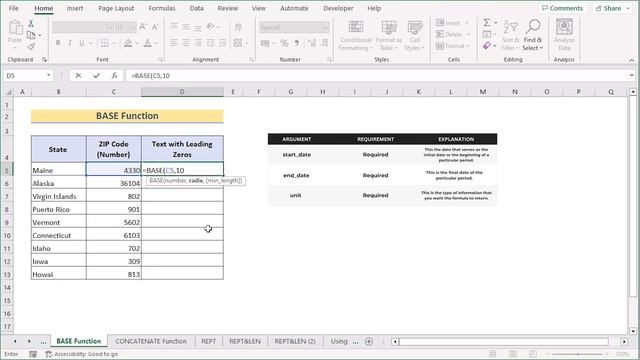Viewport: 640px width, 360px height.
Task: Click the Share button
Action: (608, 8)
